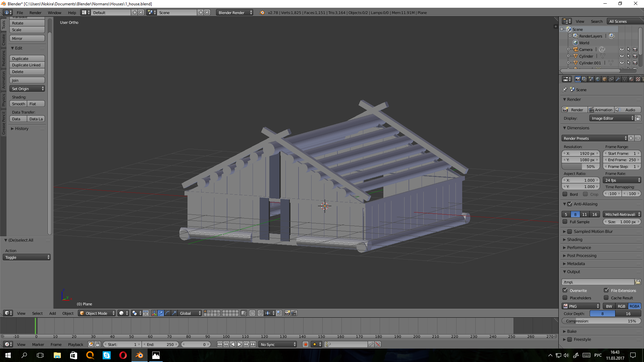Open the PNG file format dropdown
This screenshot has height=362, width=644.
pyautogui.click(x=581, y=306)
